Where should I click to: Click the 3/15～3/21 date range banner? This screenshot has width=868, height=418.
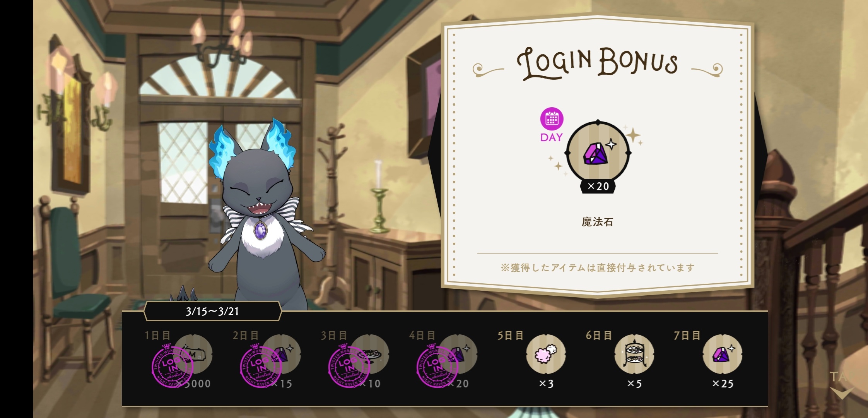click(212, 311)
